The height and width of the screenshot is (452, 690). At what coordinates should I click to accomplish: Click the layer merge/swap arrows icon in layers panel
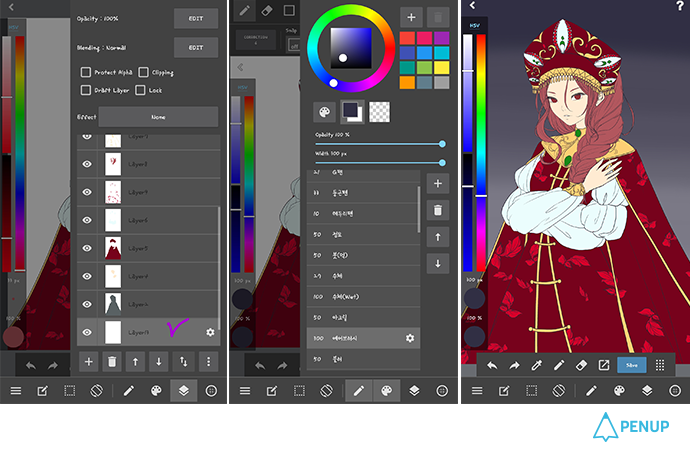(x=184, y=362)
